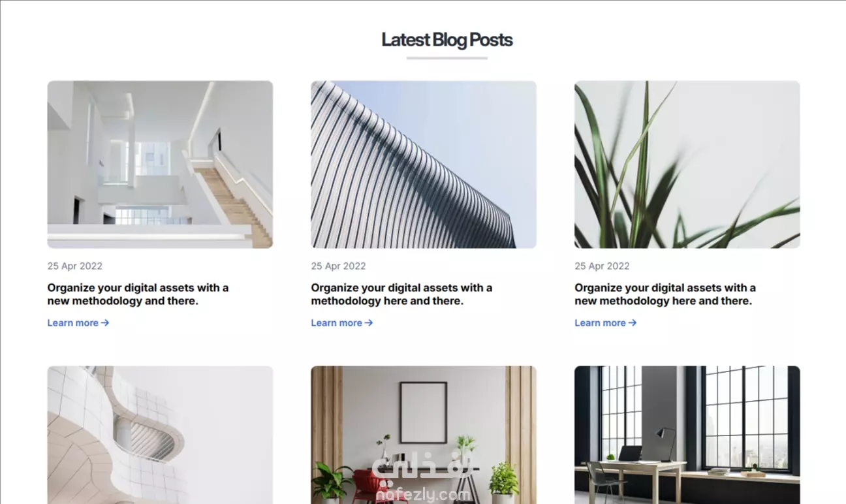The width and height of the screenshot is (846, 504).
Task: Click the 25 Apr 2022 date under staircase image
Action: pos(74,266)
